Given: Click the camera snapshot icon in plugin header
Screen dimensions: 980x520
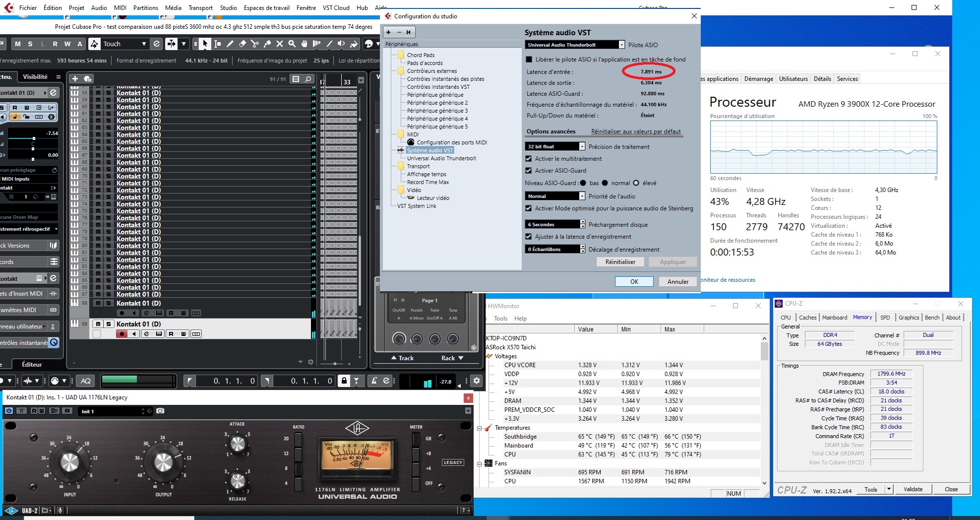Looking at the screenshot, I should (x=160, y=411).
